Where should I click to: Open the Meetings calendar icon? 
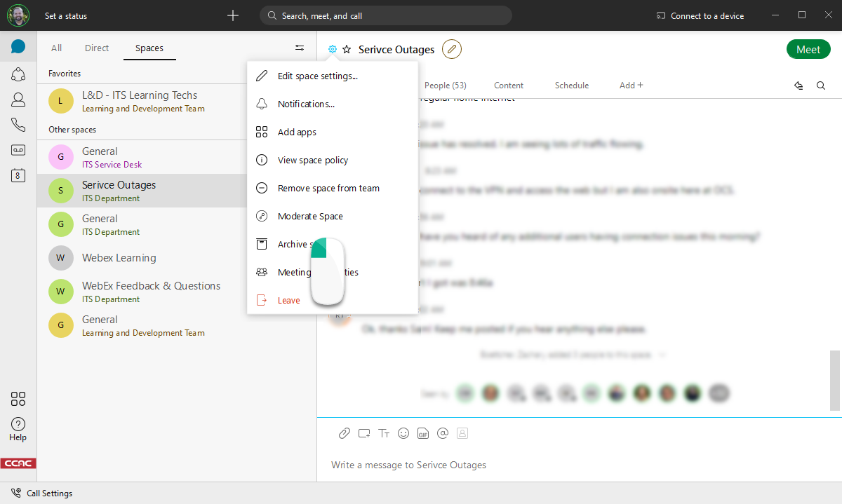pos(18,175)
